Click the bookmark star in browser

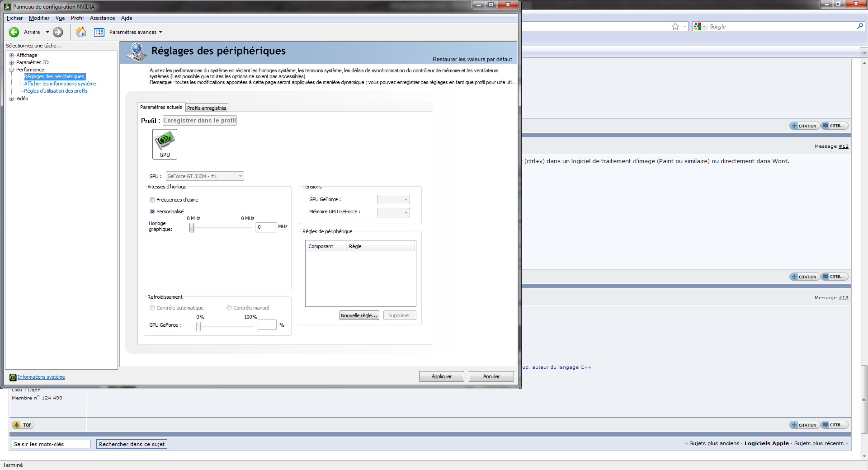(675, 27)
